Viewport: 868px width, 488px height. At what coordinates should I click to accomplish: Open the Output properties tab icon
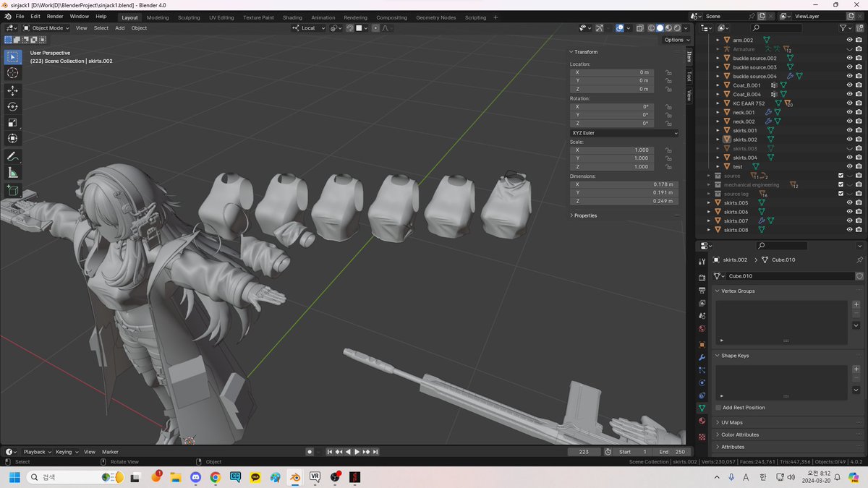(x=702, y=291)
